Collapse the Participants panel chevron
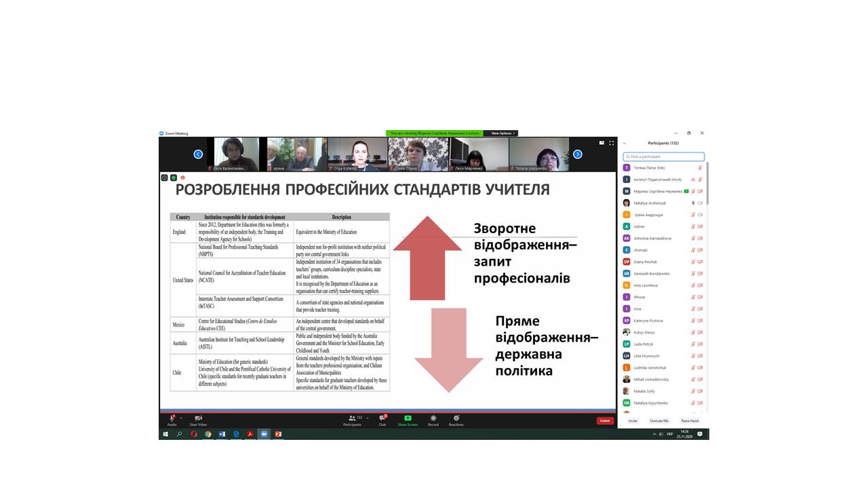Viewport: 868px width, 488px height. click(625, 143)
